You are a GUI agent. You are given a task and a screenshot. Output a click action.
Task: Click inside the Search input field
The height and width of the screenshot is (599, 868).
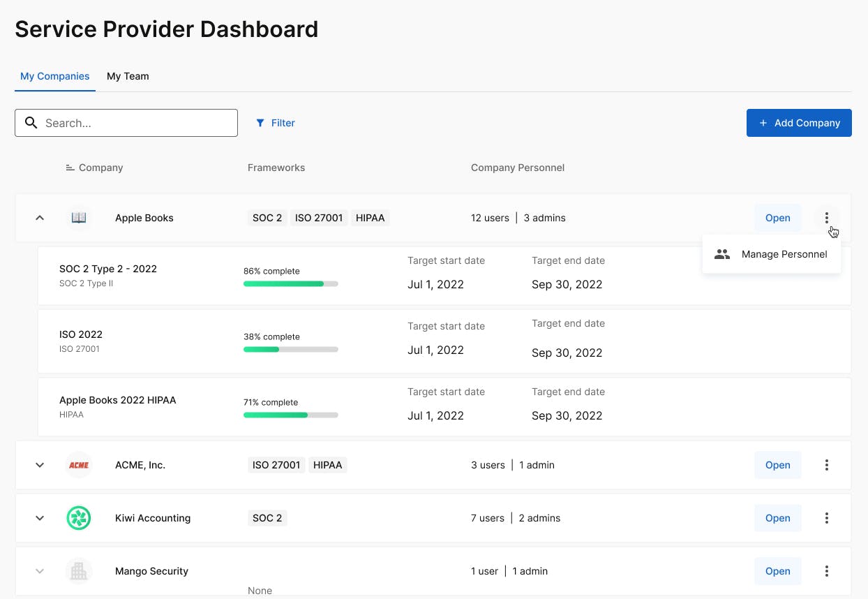coord(136,123)
